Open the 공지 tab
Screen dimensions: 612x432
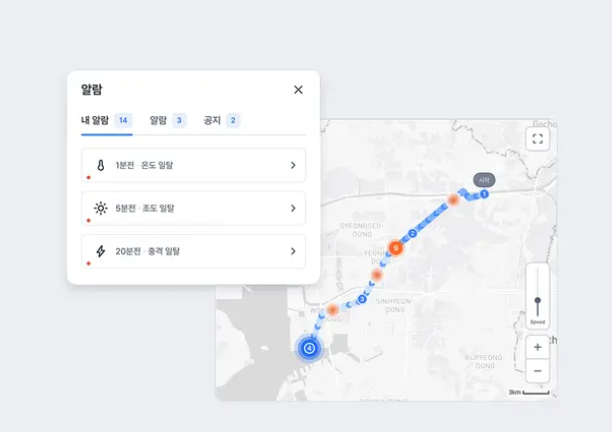[221, 121]
